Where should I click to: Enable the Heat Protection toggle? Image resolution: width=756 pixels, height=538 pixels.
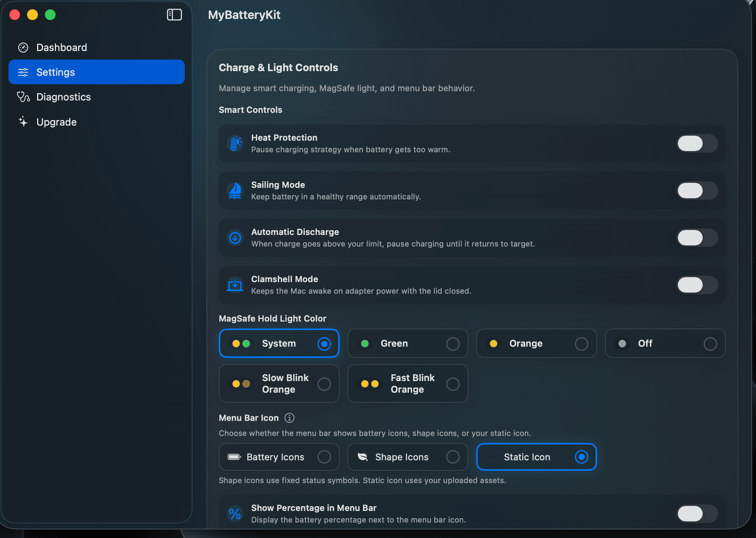pyautogui.click(x=697, y=143)
